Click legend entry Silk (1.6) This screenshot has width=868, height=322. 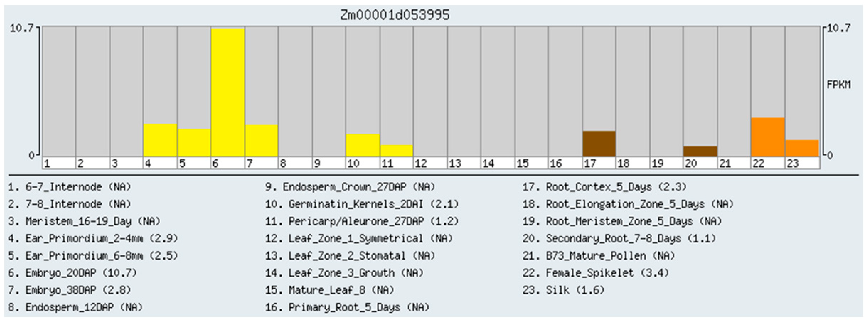pyautogui.click(x=564, y=290)
